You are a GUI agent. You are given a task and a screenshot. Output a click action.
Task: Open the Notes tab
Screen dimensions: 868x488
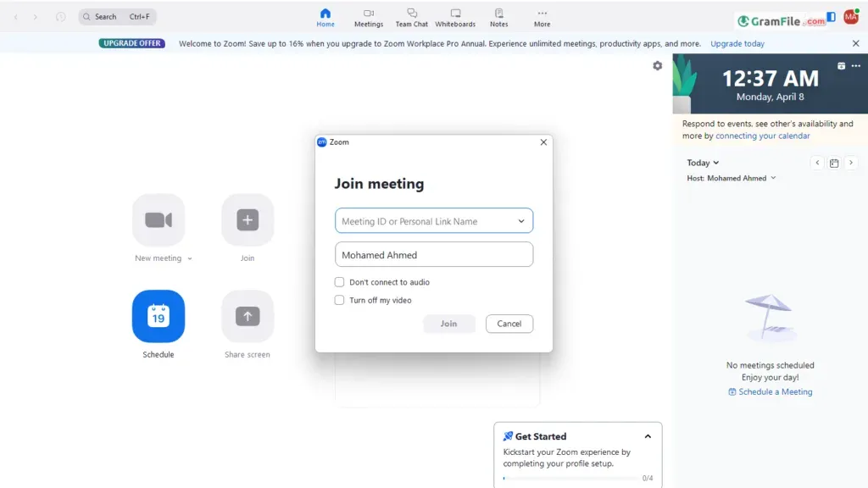(498, 18)
